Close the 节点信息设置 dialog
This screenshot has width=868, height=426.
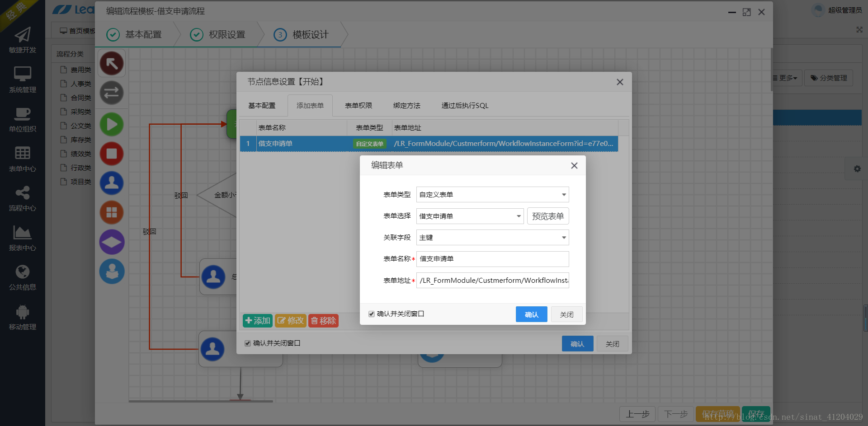[620, 82]
